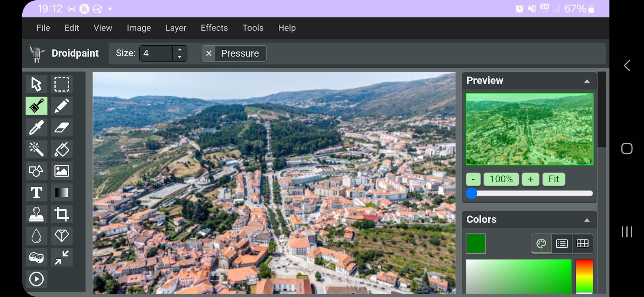
Task: Select the clone stamp tool
Action: tap(36, 214)
